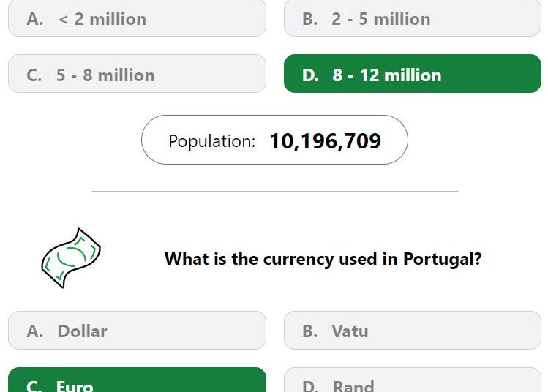Click the horizontal divider between questions
548x392 pixels.
[274, 192]
